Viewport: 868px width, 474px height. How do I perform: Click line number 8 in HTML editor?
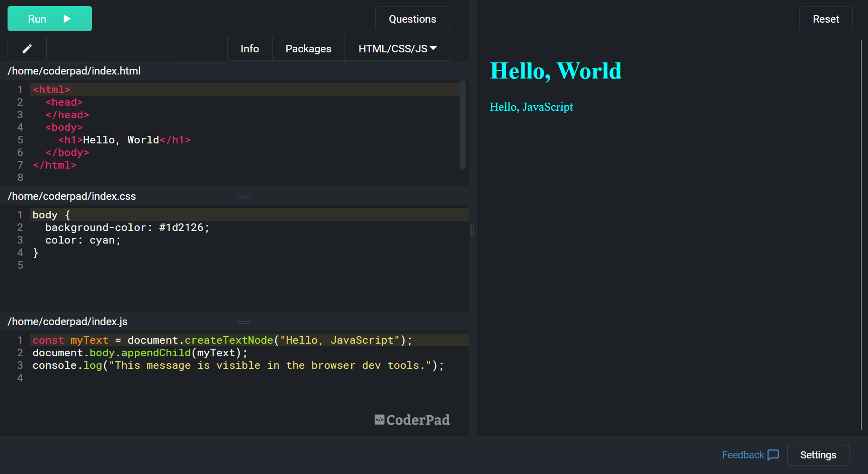[x=20, y=178]
